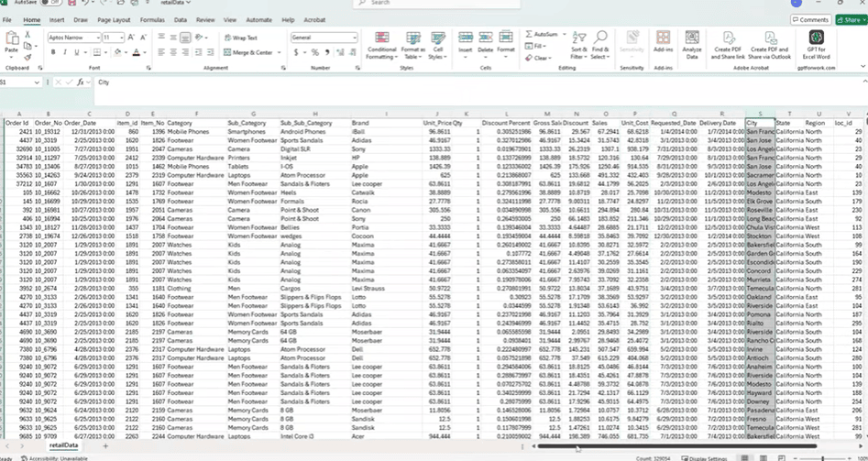Open Conditional Formatting menu
Image resolution: width=868 pixels, height=461 pixels.
tap(382, 46)
